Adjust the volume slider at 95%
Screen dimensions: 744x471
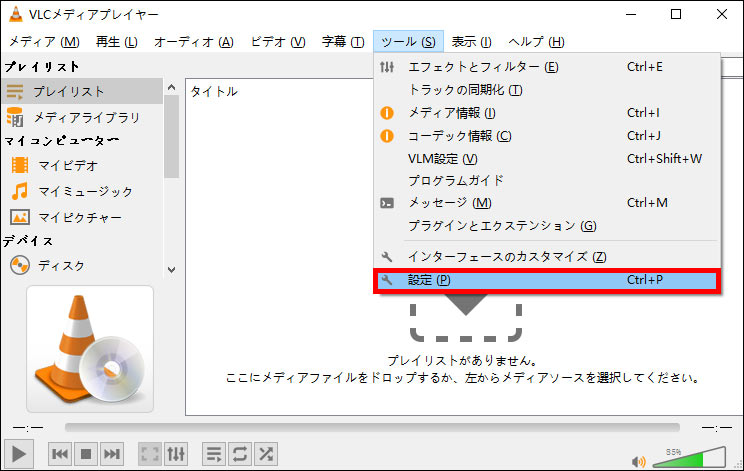pos(689,457)
